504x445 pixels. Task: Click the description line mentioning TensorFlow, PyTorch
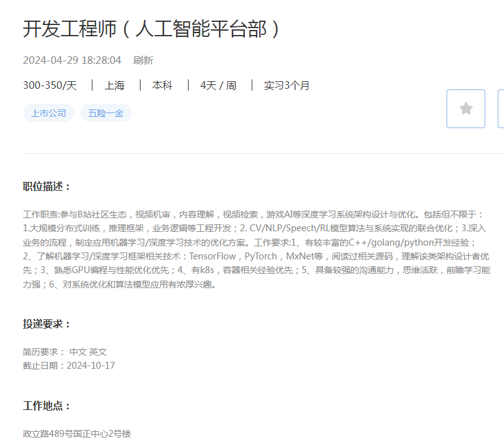pos(256,256)
